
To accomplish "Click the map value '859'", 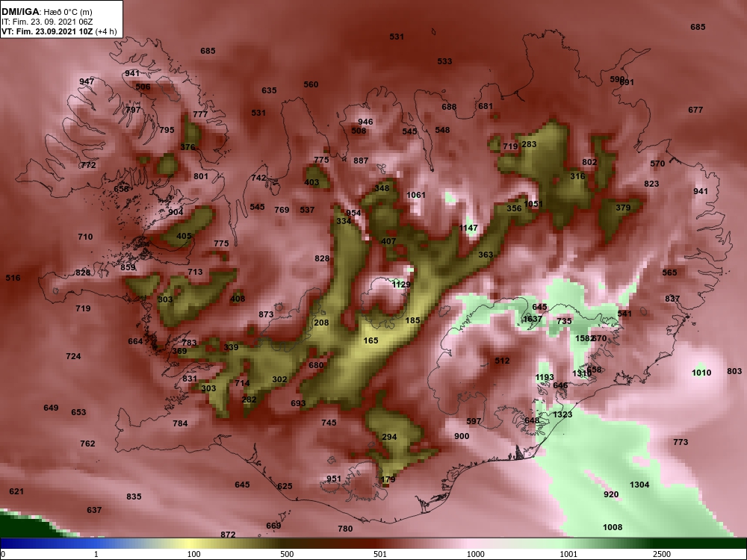I will coord(128,267).
